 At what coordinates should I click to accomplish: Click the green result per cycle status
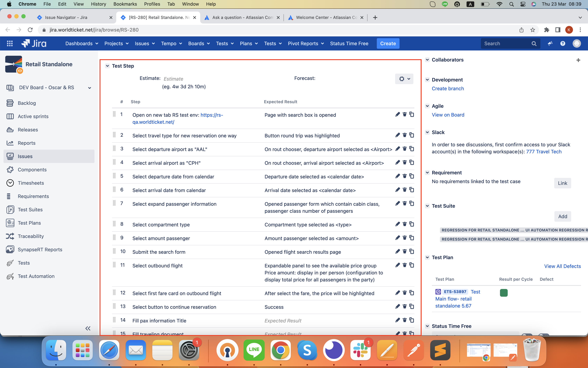504,293
